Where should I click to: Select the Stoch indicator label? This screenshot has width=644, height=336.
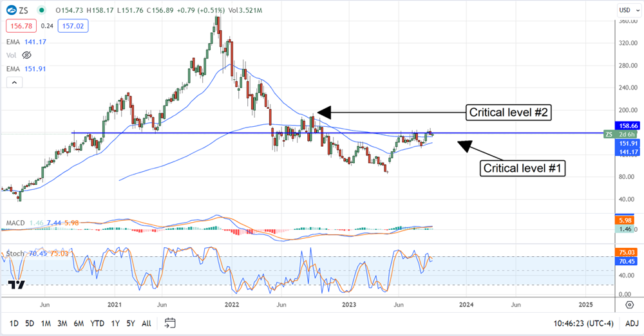tap(15, 254)
